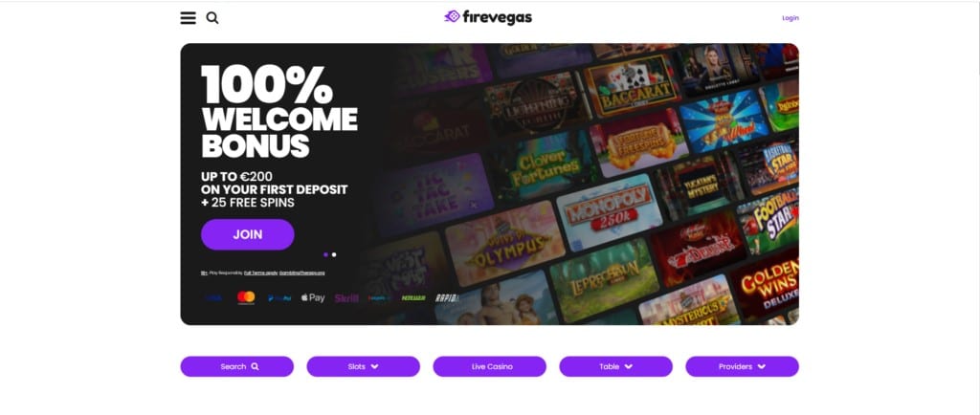
Task: Click the green Neteller logo
Action: 413,298
